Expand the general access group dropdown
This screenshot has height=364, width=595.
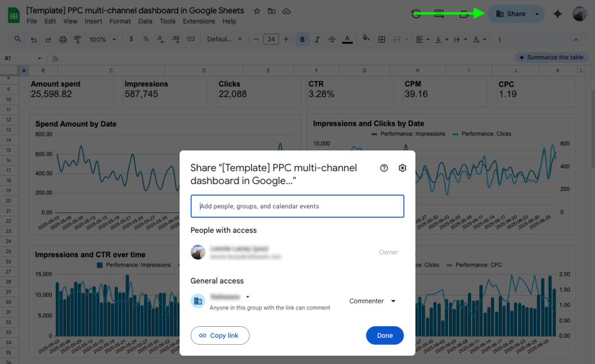(x=248, y=297)
